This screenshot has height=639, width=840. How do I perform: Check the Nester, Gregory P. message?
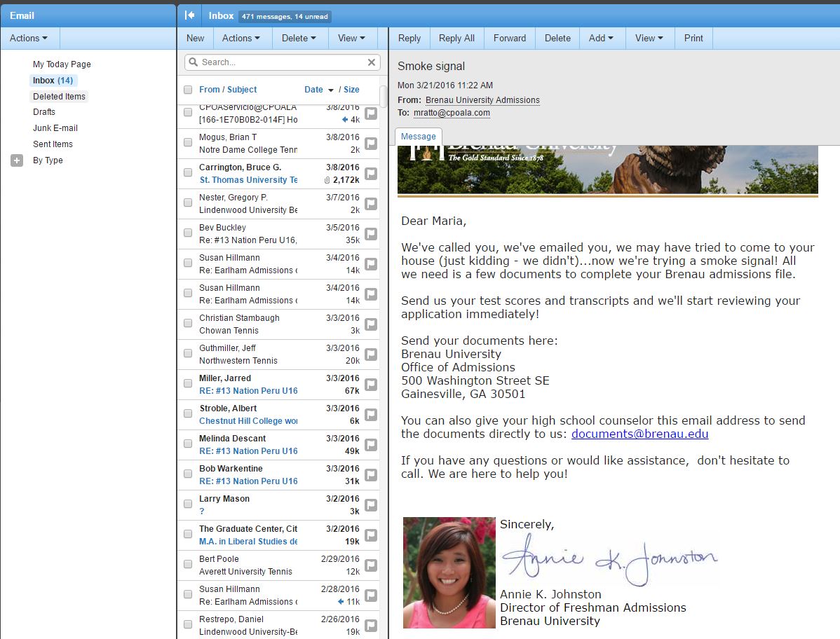point(188,202)
